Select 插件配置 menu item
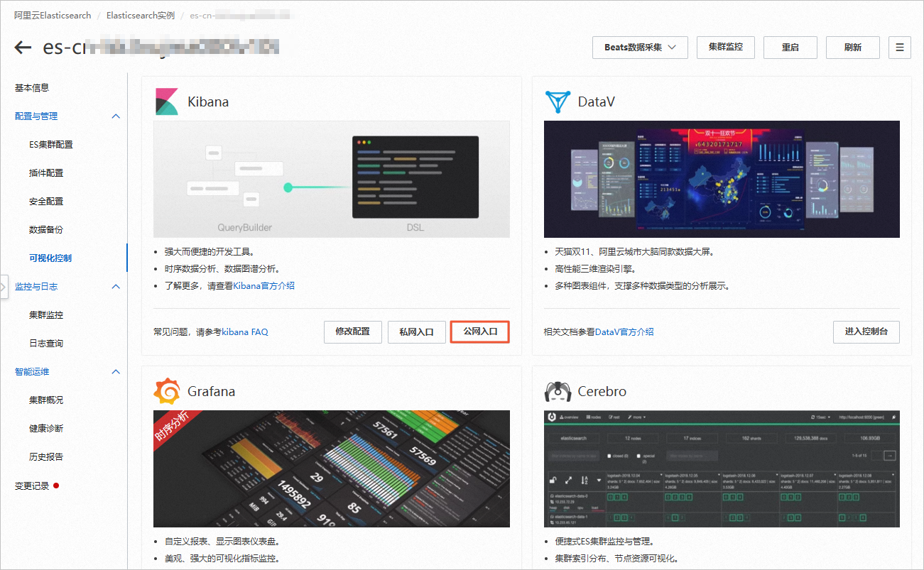 (46, 173)
